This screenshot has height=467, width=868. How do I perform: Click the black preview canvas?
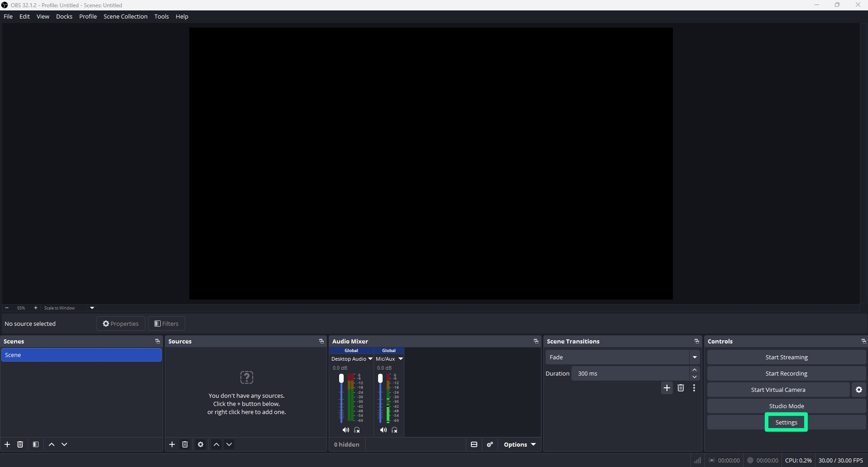point(431,163)
